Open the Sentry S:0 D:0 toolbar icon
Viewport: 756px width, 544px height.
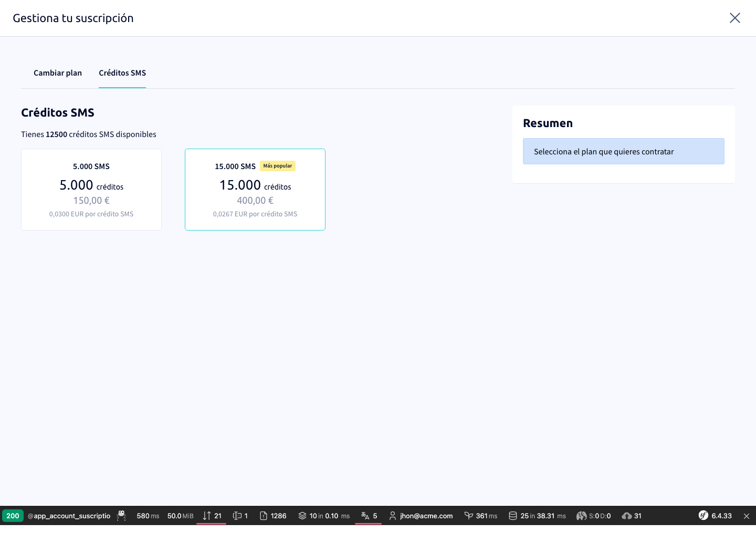pos(581,516)
